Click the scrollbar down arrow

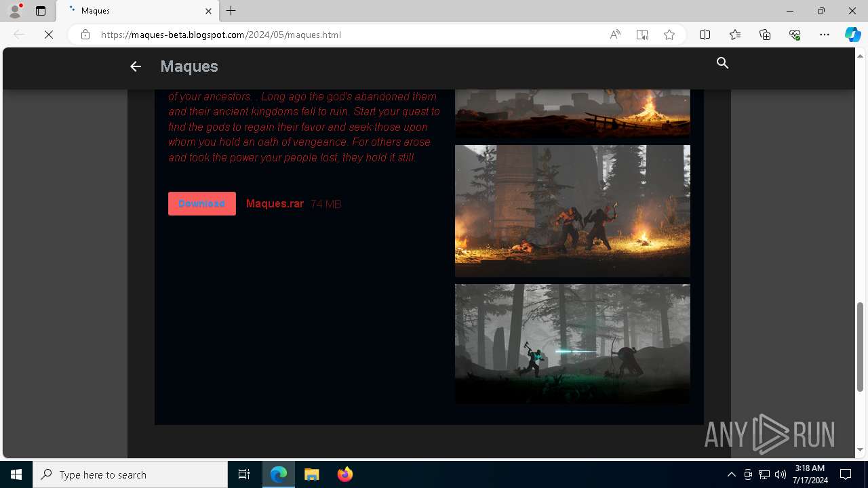(x=861, y=449)
